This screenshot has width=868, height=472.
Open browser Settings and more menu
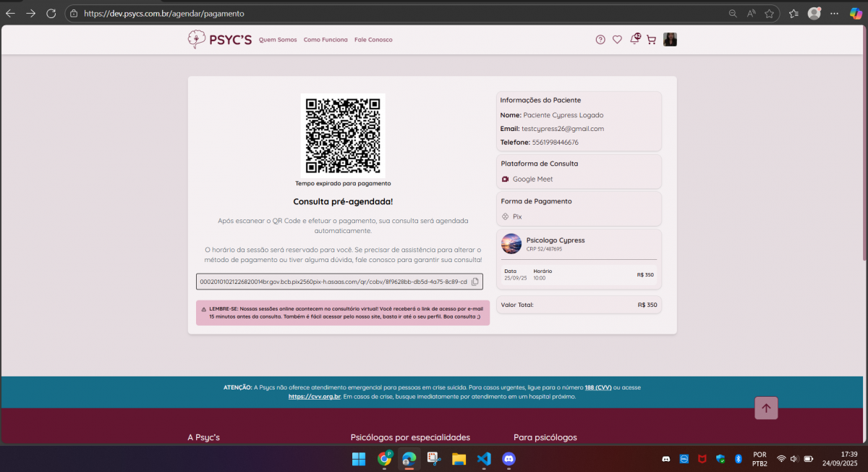click(x=835, y=13)
